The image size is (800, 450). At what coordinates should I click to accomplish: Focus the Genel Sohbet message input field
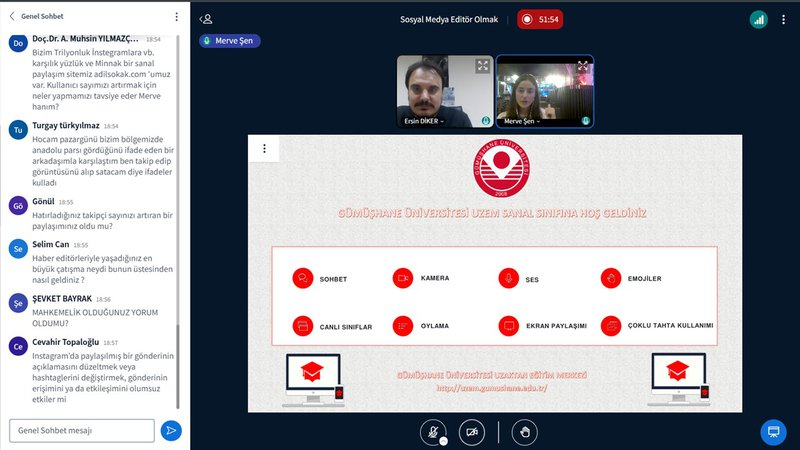82,430
